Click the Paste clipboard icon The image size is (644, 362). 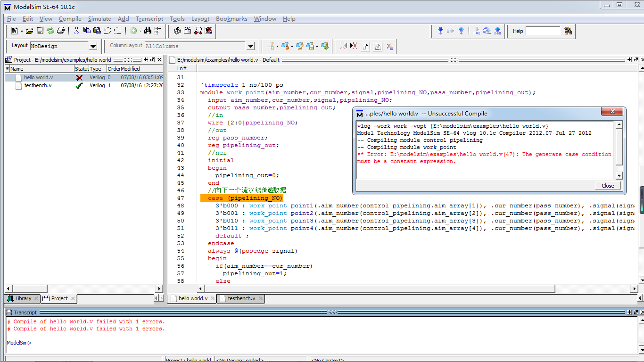pos(97,31)
